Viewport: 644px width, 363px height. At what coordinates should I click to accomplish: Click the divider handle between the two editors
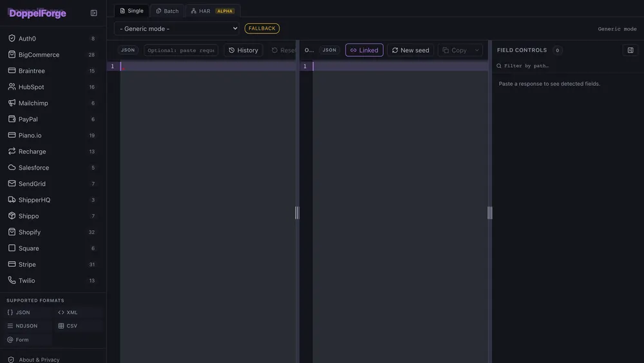[297, 213]
